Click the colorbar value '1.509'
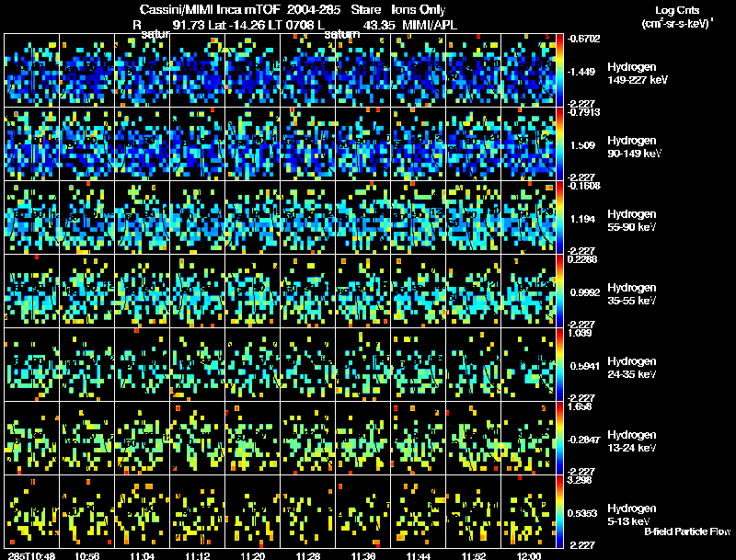The width and height of the screenshot is (736, 560). tap(582, 145)
